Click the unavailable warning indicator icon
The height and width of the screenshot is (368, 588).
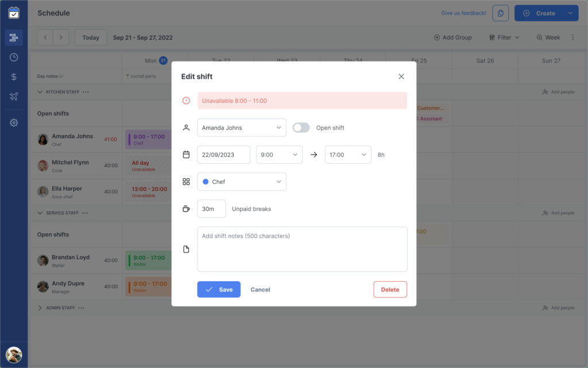point(185,100)
